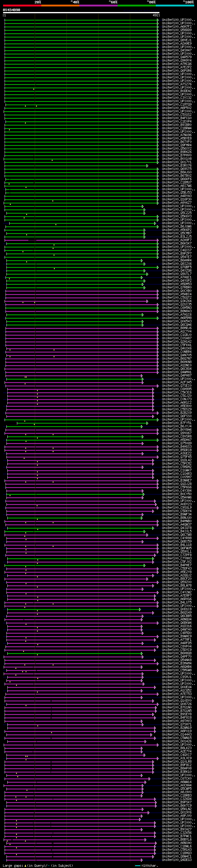Open hit UniRef100_A2A9E9
Viewport: 197px width, 868px height.
click(x=177, y=43)
